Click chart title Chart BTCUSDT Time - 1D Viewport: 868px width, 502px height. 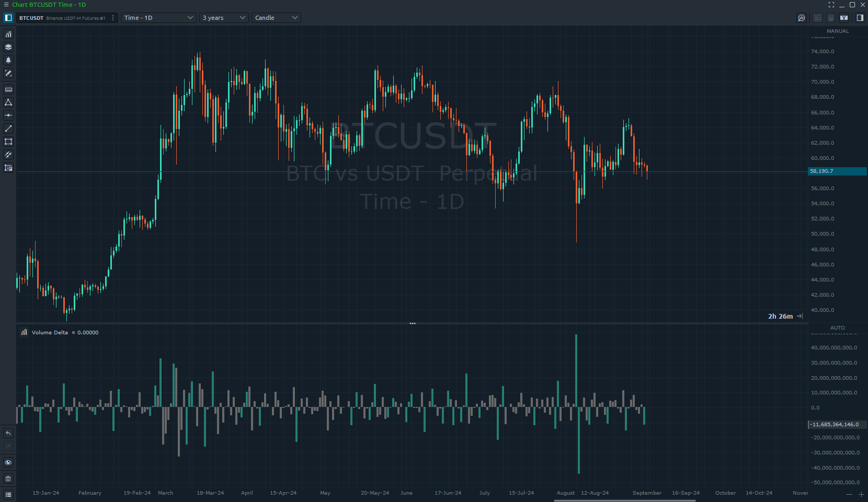49,5
